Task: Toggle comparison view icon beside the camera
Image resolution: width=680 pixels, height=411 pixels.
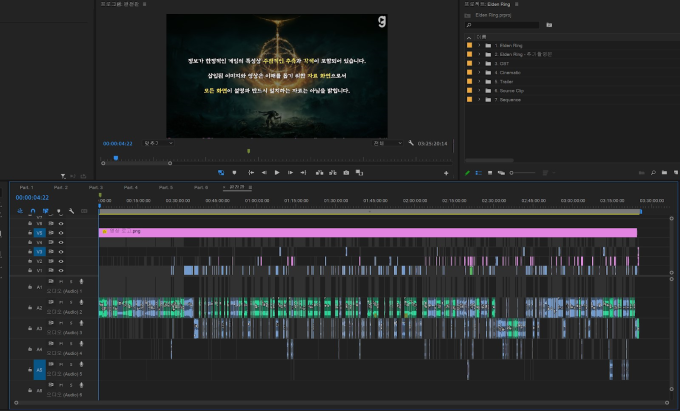Action: coord(360,173)
